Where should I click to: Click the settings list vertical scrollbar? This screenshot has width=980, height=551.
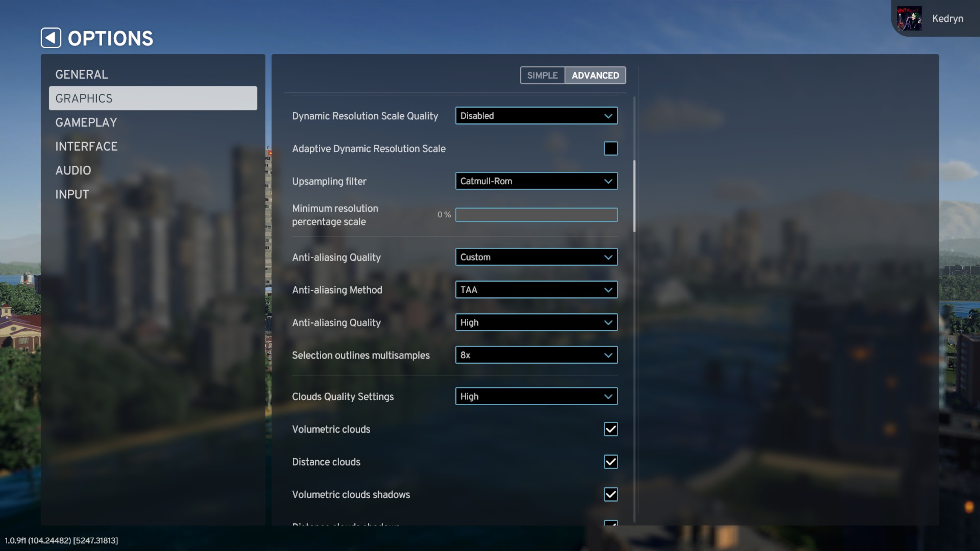[634, 196]
